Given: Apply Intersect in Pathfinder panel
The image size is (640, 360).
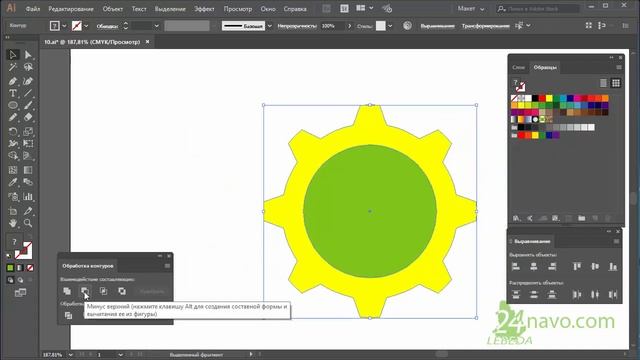Looking at the screenshot, I should (104, 291).
